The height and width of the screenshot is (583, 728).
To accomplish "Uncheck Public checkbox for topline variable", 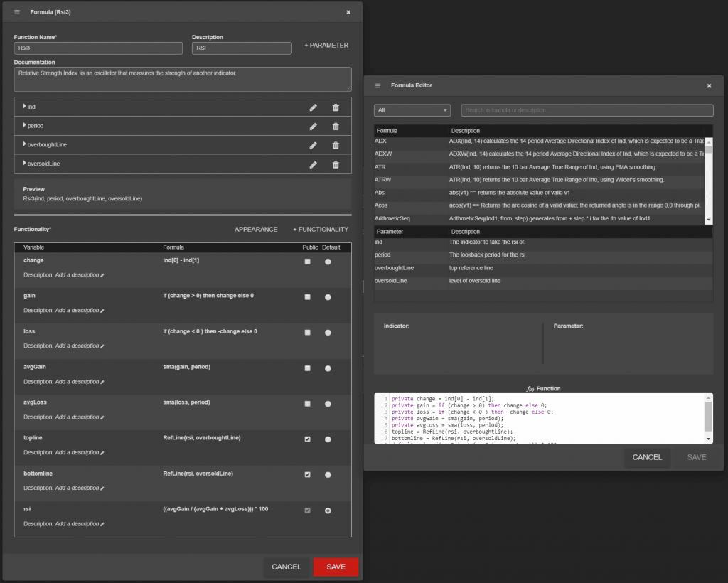I will point(307,439).
